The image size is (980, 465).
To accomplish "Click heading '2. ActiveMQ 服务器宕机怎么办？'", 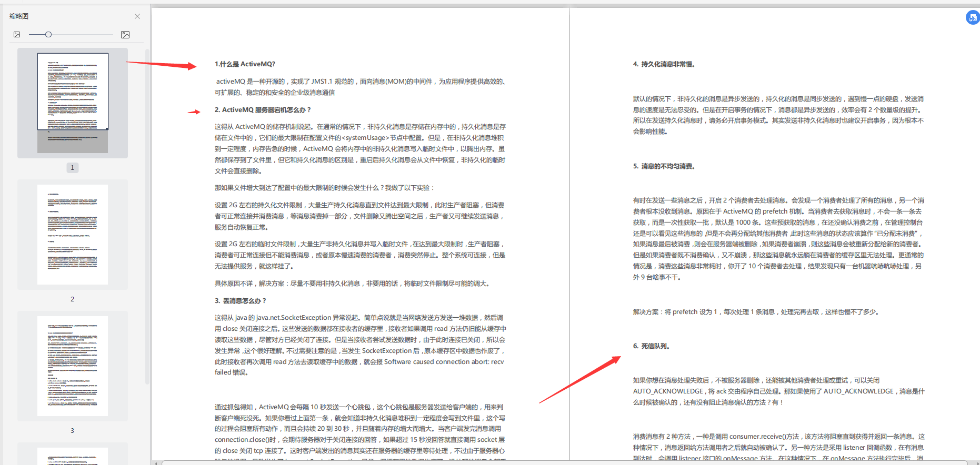I will [x=263, y=110].
